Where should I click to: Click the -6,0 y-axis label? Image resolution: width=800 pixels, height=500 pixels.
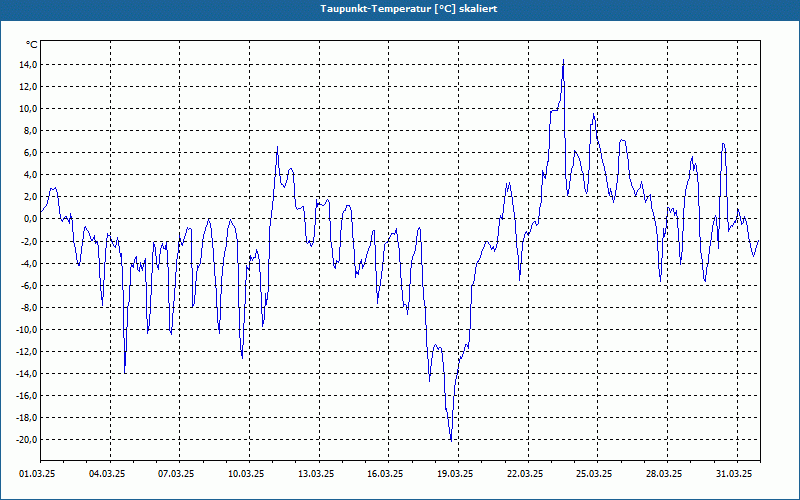pos(29,285)
